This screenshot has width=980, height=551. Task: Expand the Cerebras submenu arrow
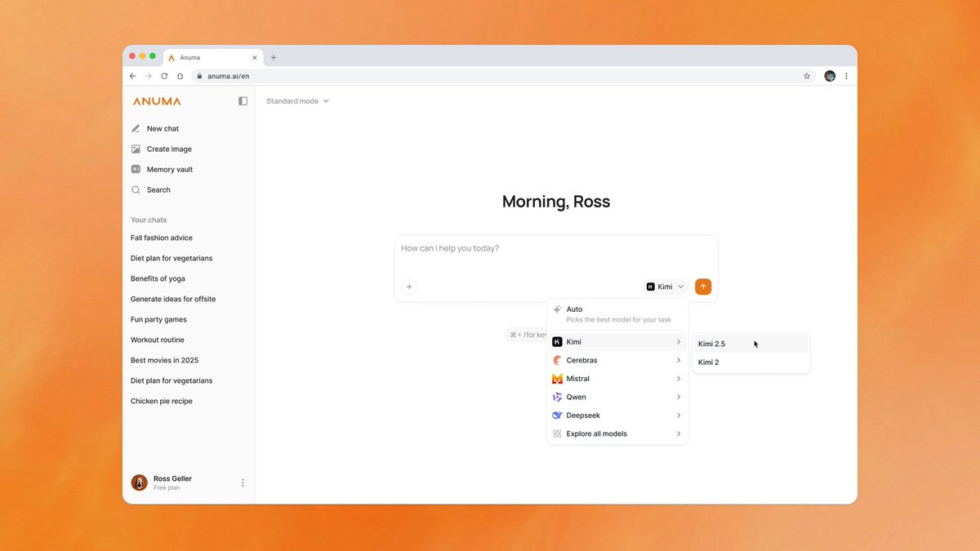click(x=679, y=360)
